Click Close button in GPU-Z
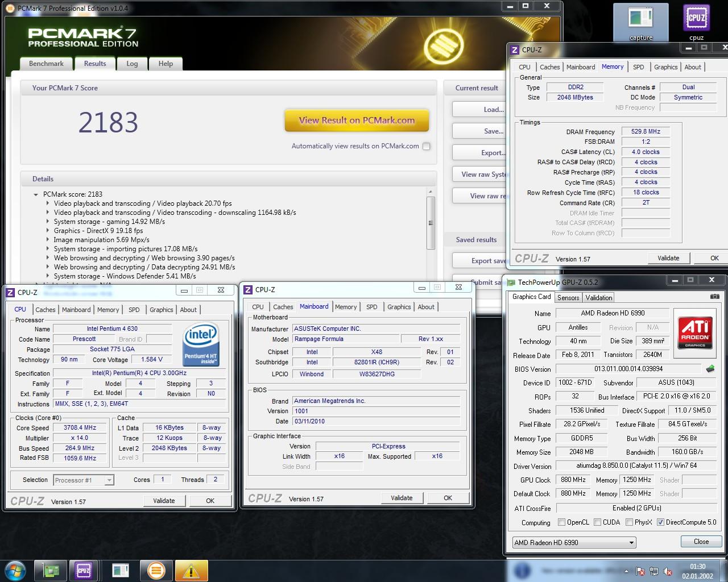728x582 pixels. pos(701,542)
